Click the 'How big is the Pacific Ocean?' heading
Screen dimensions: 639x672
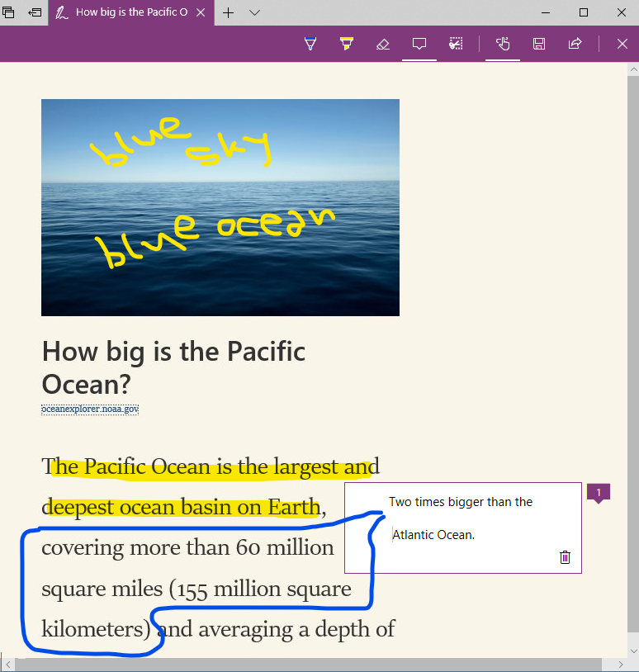point(173,367)
